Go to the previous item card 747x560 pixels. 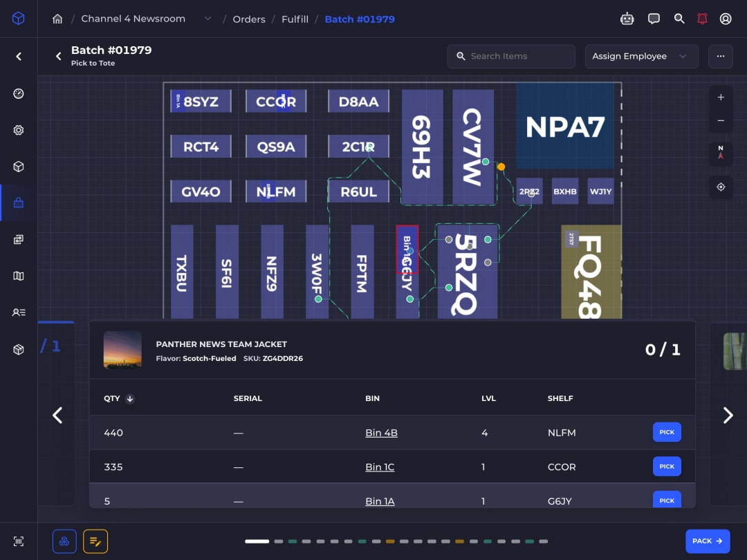pos(57,416)
